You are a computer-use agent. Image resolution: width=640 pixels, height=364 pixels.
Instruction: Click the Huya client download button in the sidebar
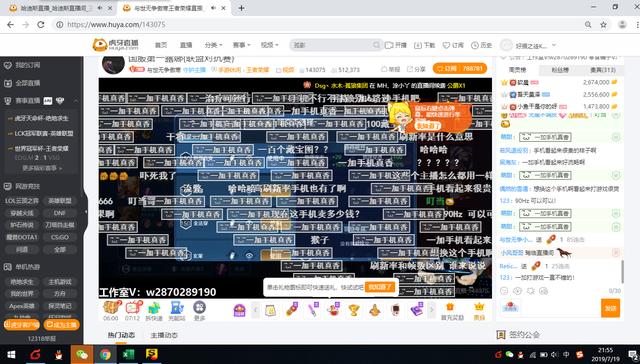click(22, 325)
